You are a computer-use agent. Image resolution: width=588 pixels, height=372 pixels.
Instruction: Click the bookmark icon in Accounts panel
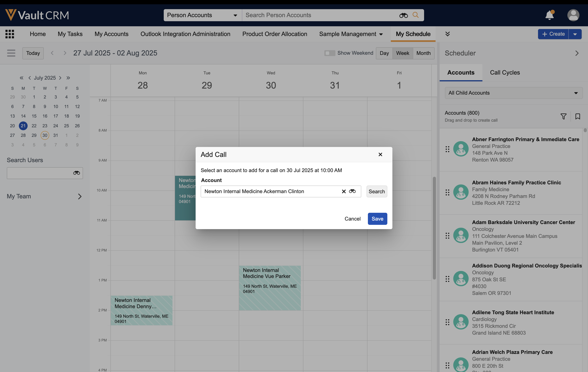pos(577,116)
